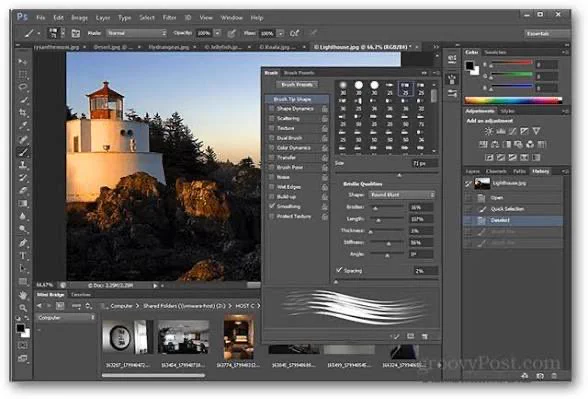Activate the Eyedropper tool
The width and height of the screenshot is (588, 399).
pyautogui.click(x=22, y=125)
